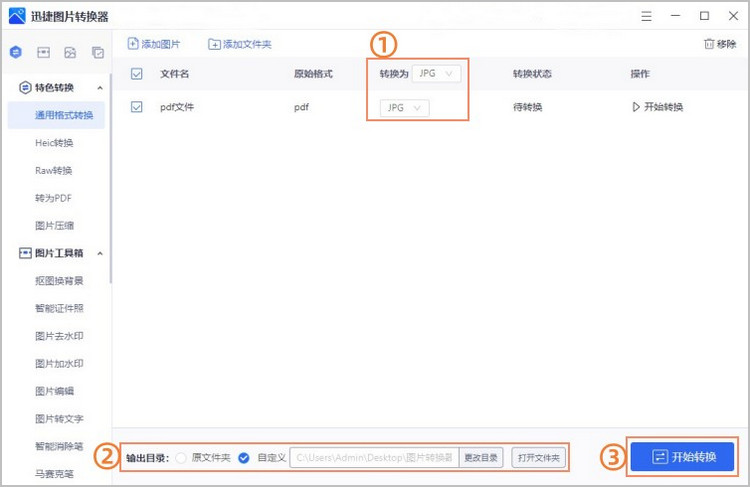Select 图片压缩 from the sidebar

click(54, 226)
